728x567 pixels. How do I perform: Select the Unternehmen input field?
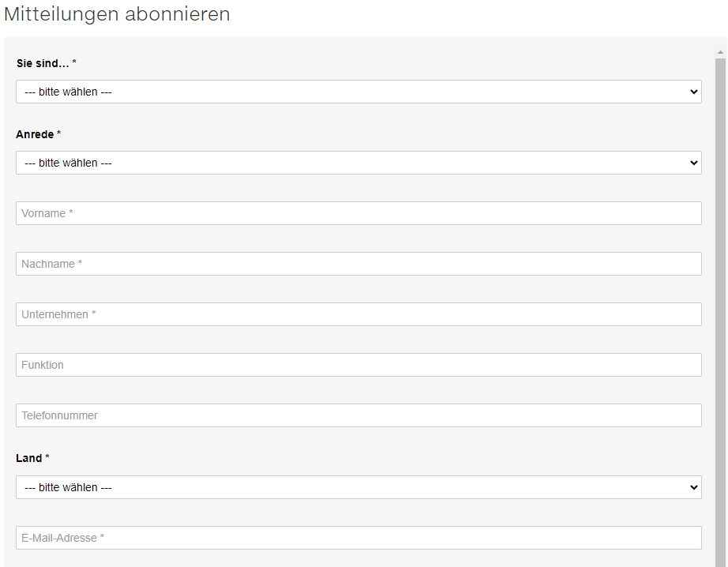coord(358,314)
